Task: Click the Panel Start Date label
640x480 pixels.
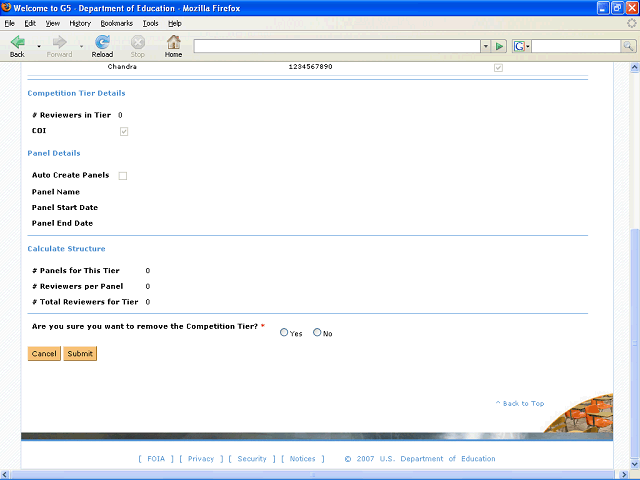Action: coord(65,207)
